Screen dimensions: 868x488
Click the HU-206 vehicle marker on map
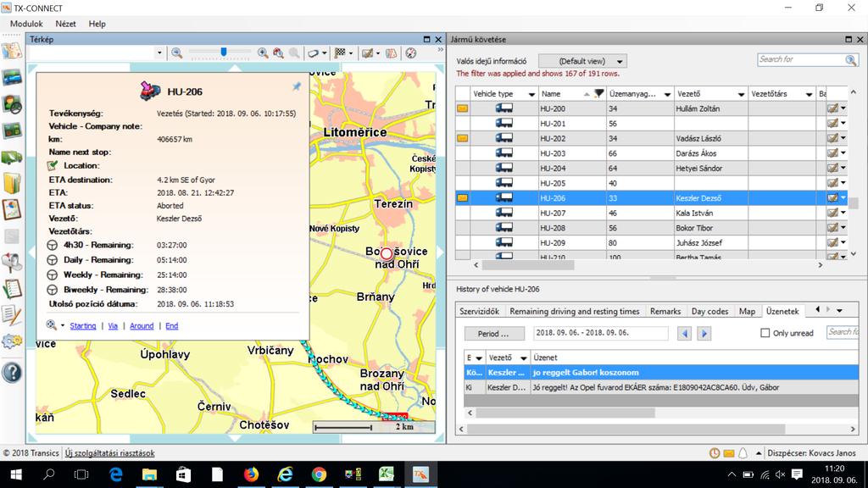(x=387, y=254)
